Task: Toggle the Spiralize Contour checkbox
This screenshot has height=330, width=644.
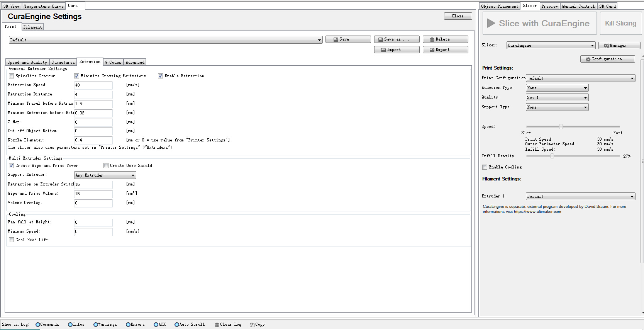Action: click(12, 76)
